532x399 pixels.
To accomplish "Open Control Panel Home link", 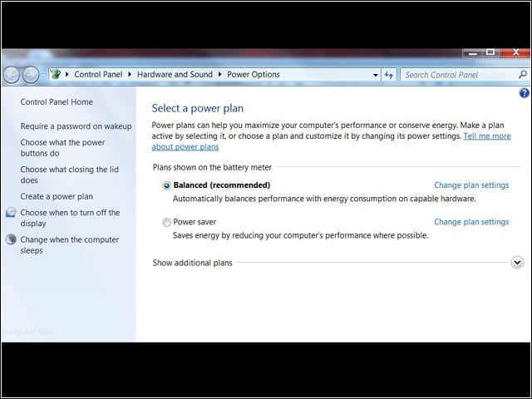I will [x=57, y=101].
